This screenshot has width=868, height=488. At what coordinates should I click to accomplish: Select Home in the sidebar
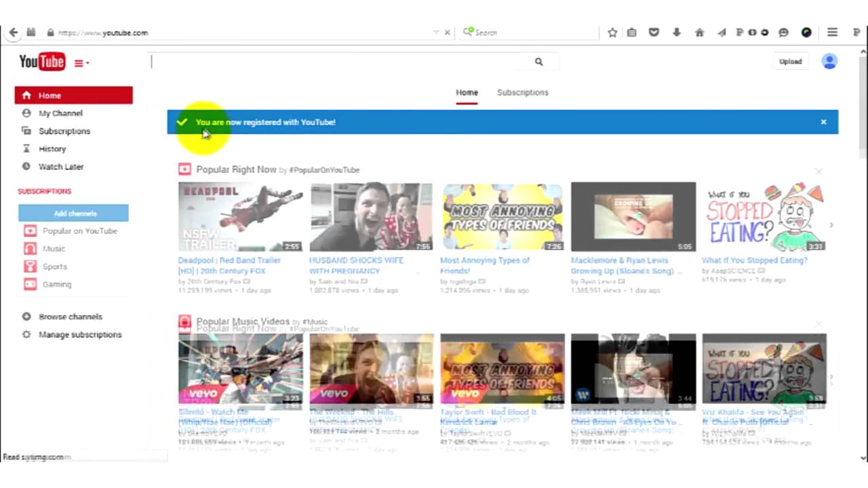(x=74, y=96)
